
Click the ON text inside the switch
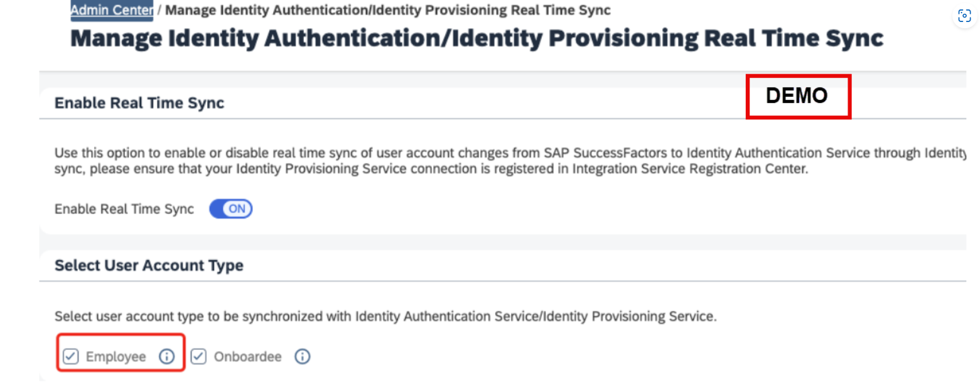237,210
